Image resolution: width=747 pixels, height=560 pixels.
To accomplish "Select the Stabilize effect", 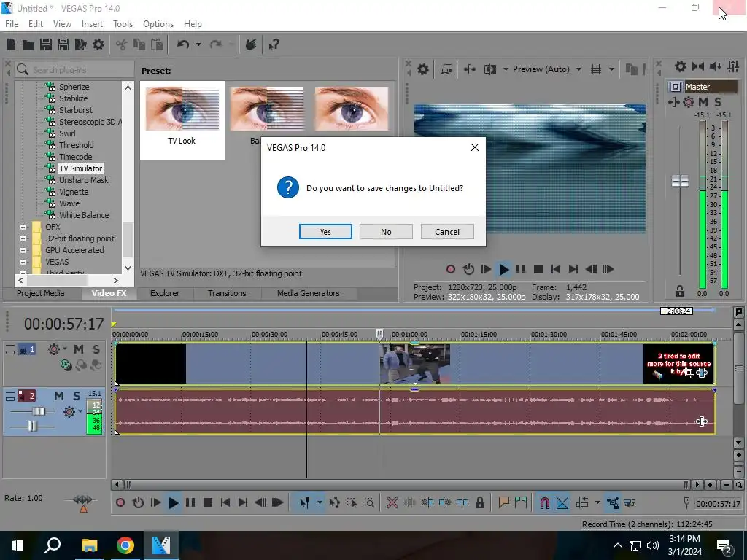I will pyautogui.click(x=73, y=98).
